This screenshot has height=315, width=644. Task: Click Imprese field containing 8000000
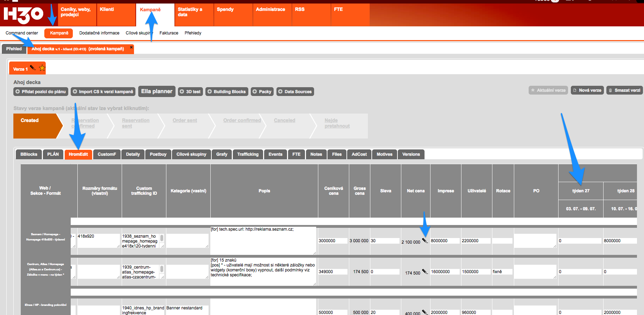tap(445, 241)
